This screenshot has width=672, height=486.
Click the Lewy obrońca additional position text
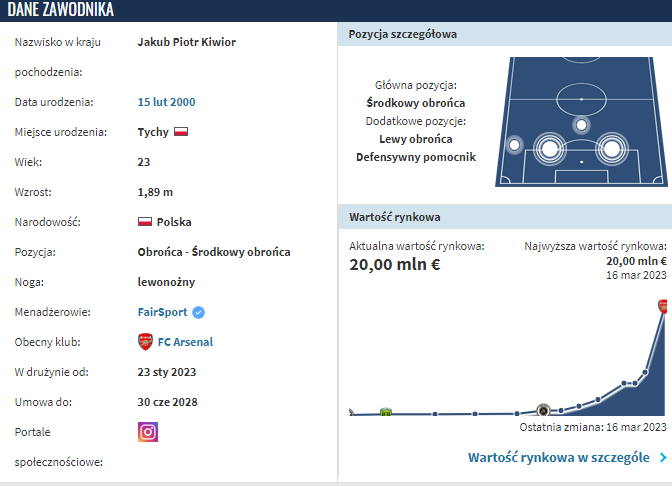coord(416,139)
